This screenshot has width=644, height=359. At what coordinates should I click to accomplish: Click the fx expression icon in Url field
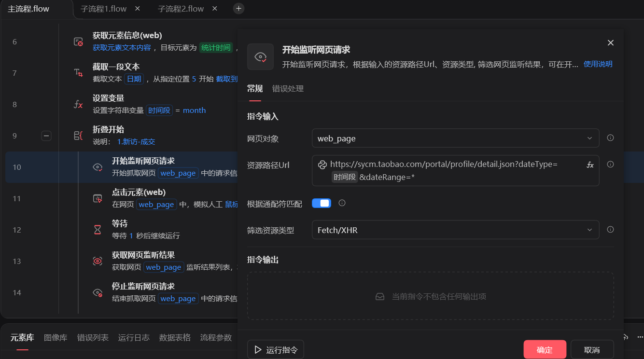point(589,165)
